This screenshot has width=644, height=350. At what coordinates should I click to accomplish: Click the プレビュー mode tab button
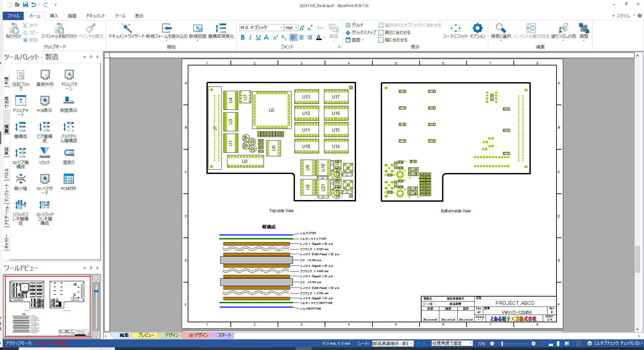(146, 335)
